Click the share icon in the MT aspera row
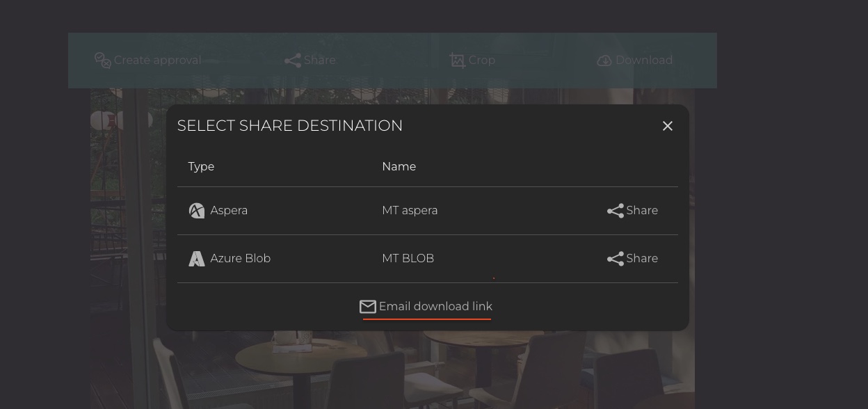 (615, 211)
